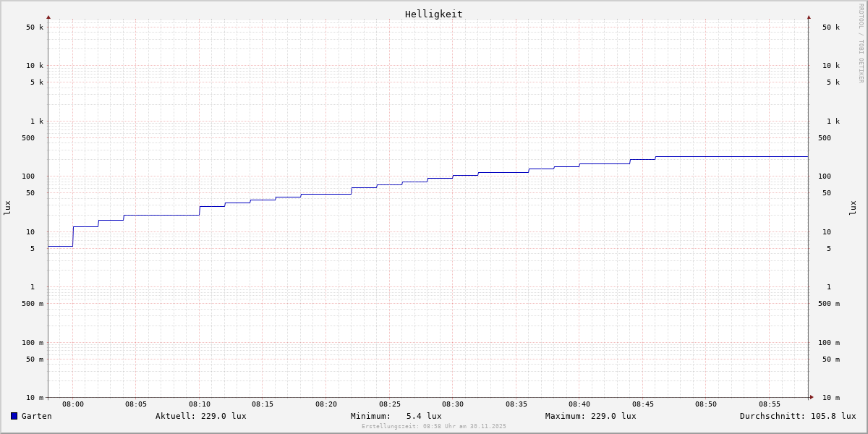Select the right axis 50 k tick label

tap(830, 27)
